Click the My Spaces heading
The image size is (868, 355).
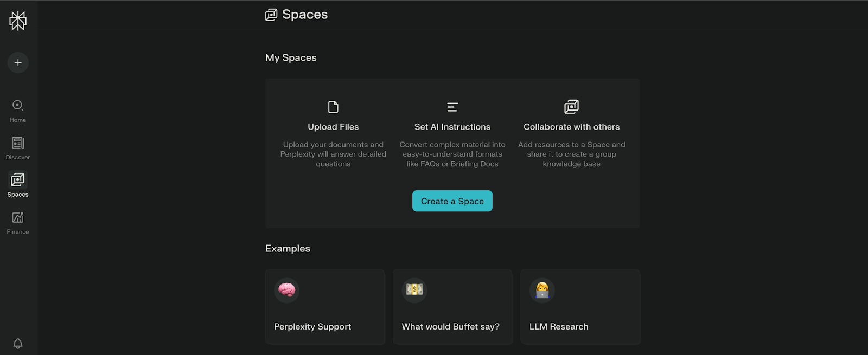coord(291,58)
